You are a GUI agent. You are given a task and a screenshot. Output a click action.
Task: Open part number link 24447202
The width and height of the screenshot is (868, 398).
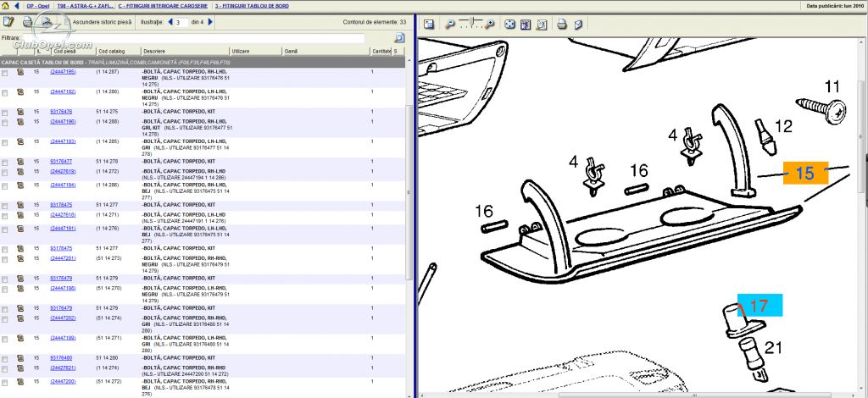pyautogui.click(x=63, y=318)
